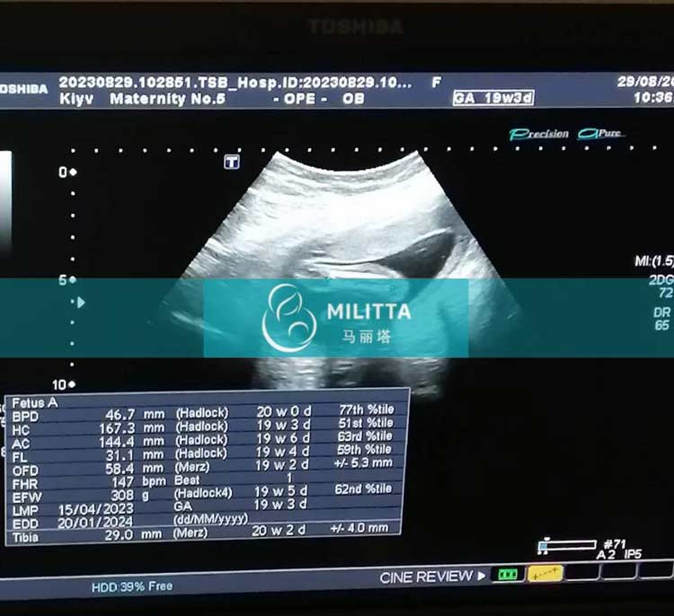Click the 10:36 time display
This screenshot has height=616, width=674.
tap(654, 98)
